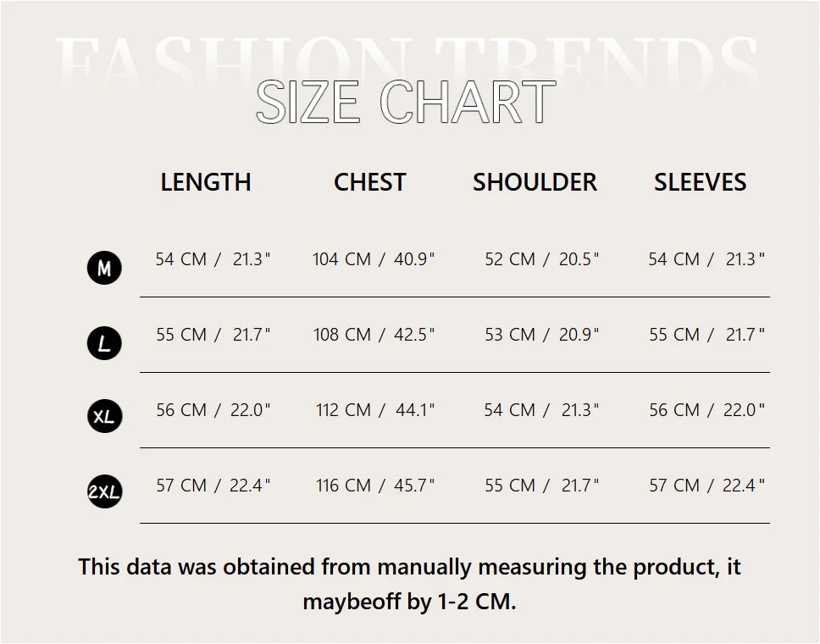Viewport: 820px width, 644px height.
Task: Select M shoulder value 52 CM / 20.5"
Action: point(542,259)
